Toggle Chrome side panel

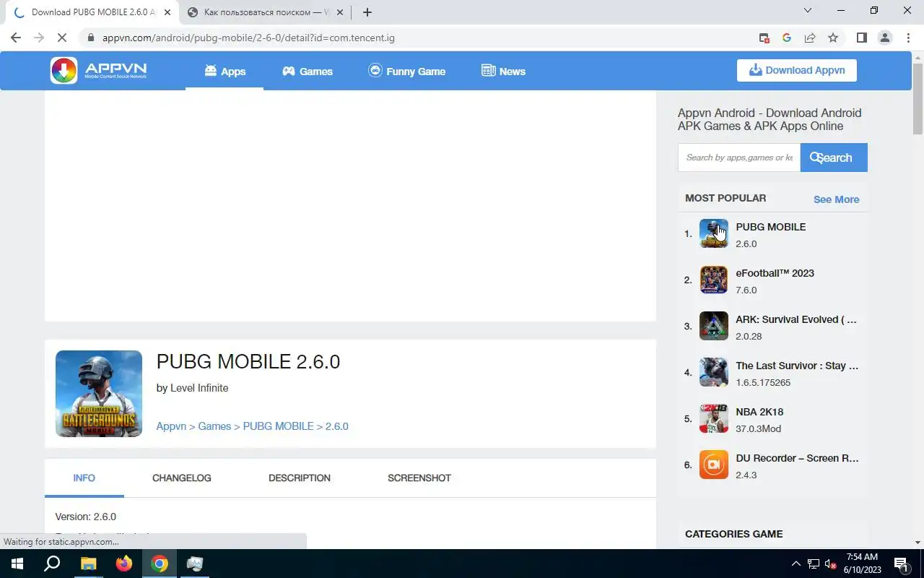pos(861,38)
